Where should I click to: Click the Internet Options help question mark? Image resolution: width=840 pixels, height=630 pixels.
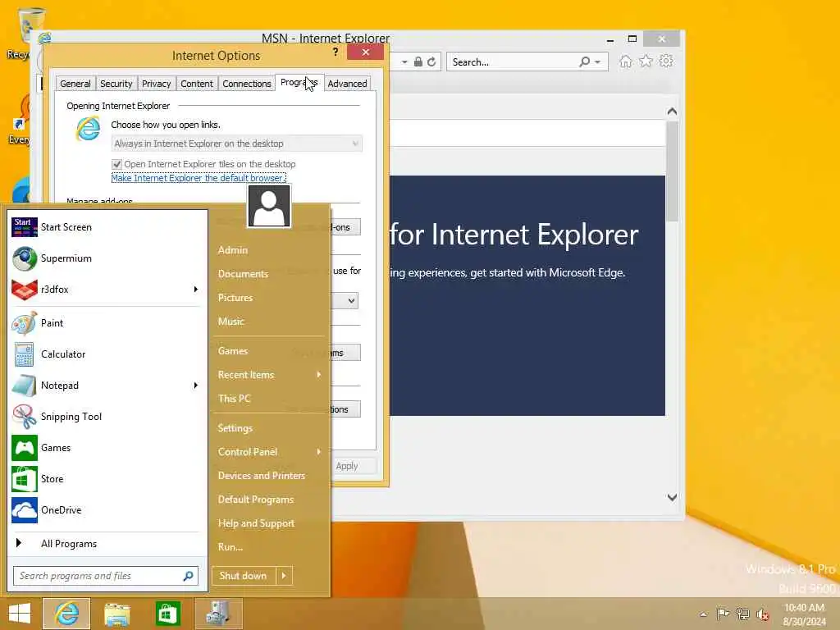coord(336,52)
